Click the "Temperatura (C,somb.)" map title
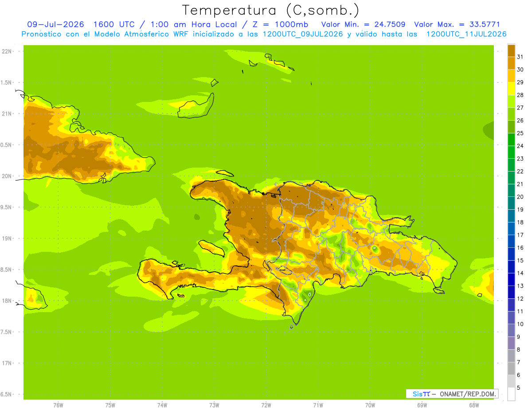The width and height of the screenshot is (532, 411). pos(270,10)
